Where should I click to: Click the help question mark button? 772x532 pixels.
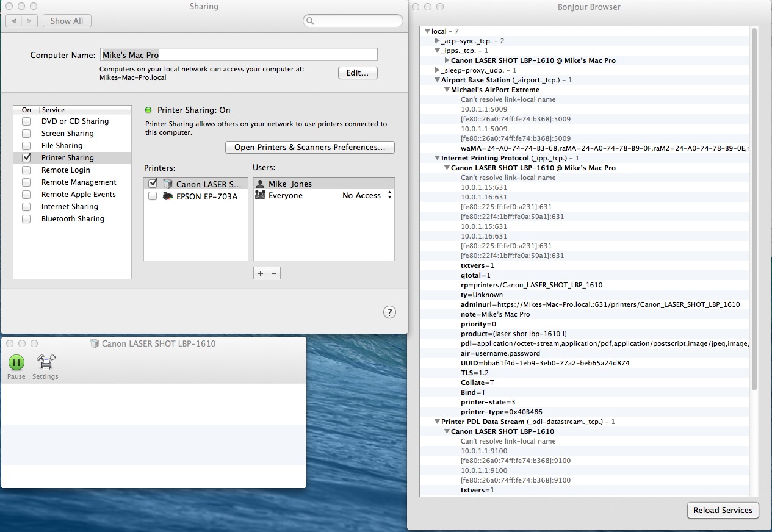(389, 312)
